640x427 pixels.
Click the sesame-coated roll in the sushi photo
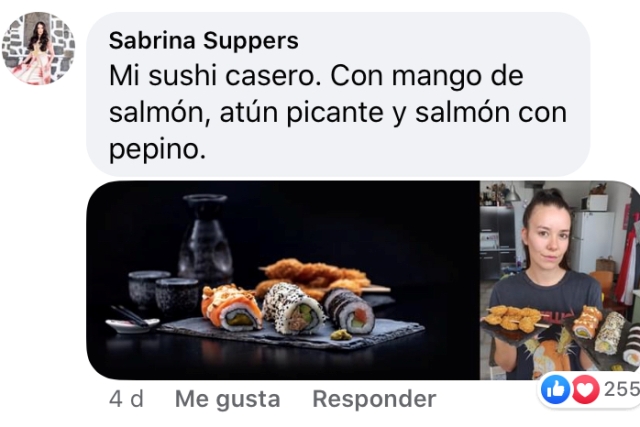click(292, 308)
